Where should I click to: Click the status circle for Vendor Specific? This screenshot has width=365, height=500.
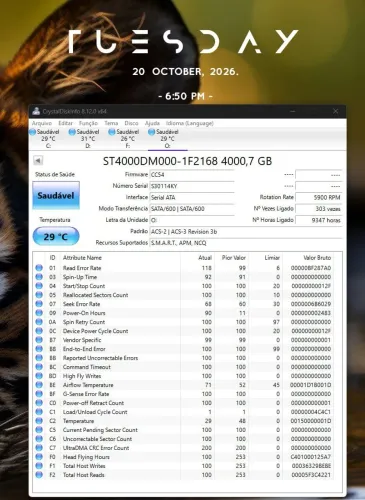pos(39,340)
